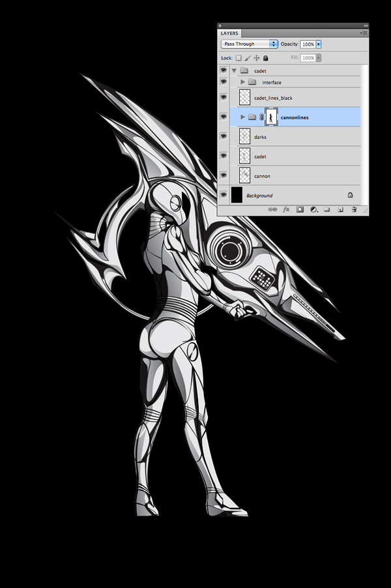Click the Opacity value field
This screenshot has height=588, width=391.
point(308,44)
